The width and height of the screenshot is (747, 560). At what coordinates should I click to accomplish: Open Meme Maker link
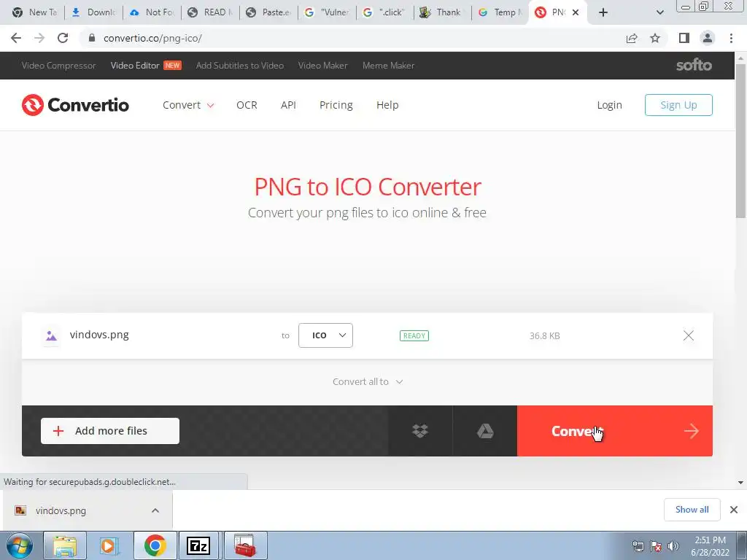388,65
